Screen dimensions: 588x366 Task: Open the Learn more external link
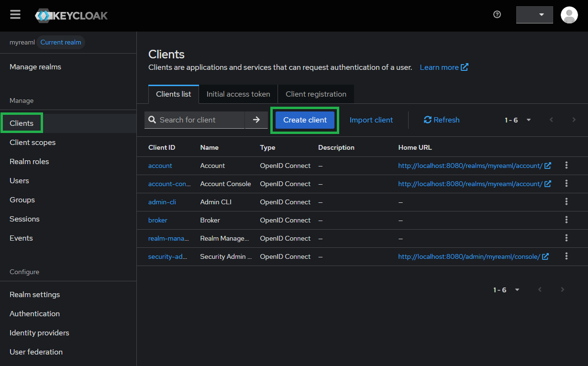(x=444, y=67)
